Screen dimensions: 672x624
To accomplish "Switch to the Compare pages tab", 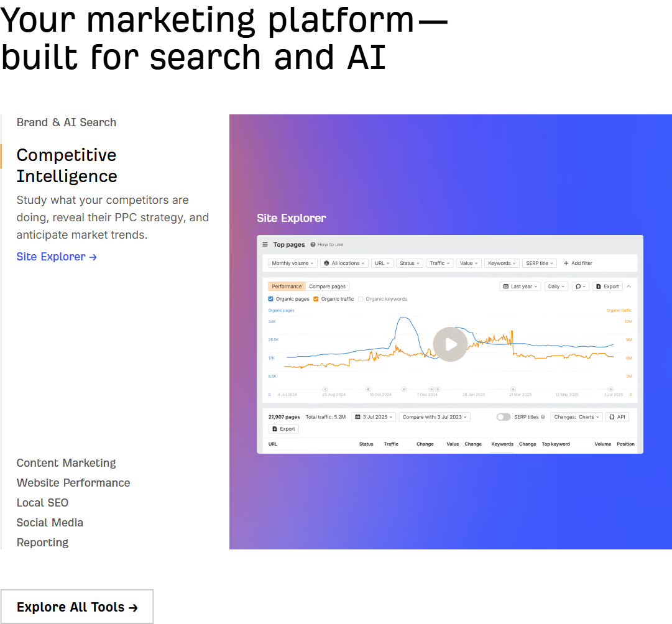I will coord(327,287).
